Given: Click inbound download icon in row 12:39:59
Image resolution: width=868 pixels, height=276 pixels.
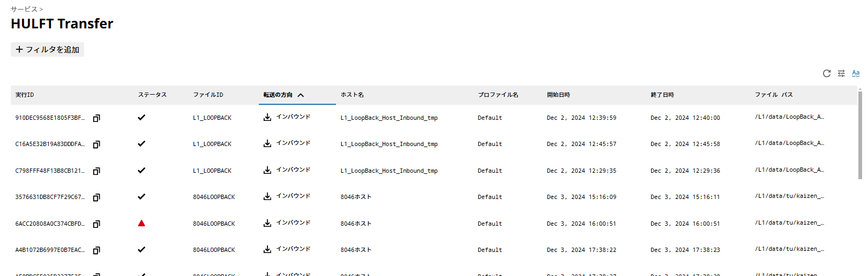Looking at the screenshot, I should (x=267, y=117).
